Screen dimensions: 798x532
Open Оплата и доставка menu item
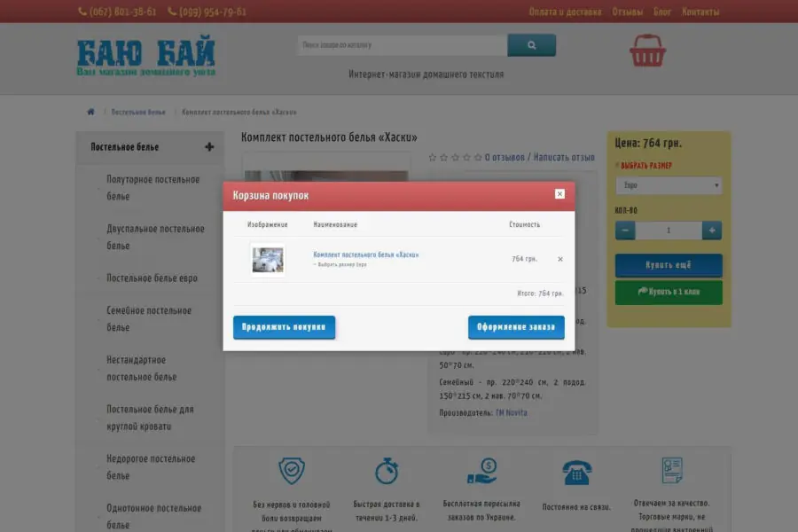tap(565, 12)
